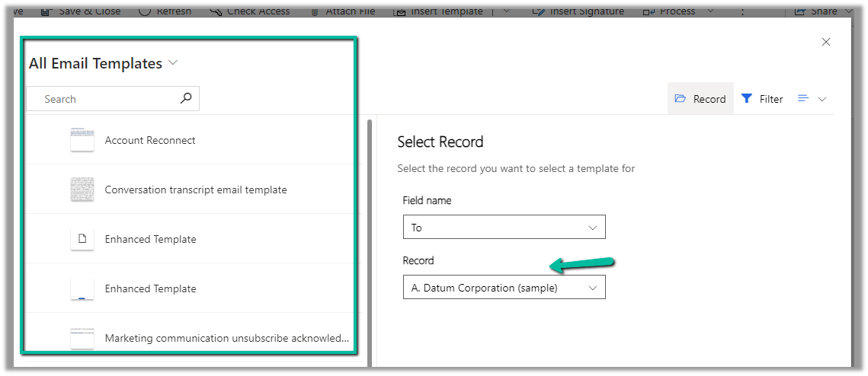868x376 pixels.
Task: Click Insert Signature in the command bar
Action: [x=586, y=11]
